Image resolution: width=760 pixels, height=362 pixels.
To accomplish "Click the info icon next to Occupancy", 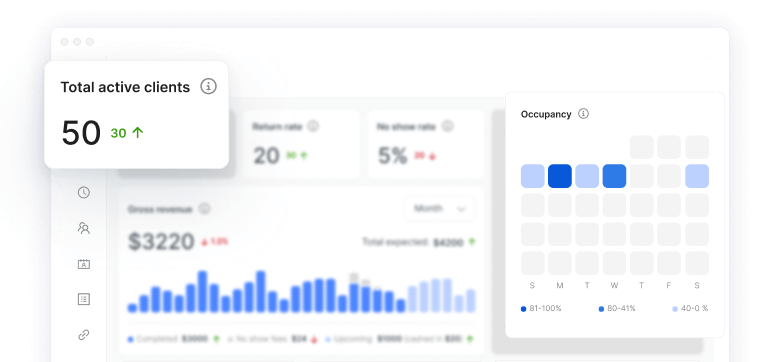I will pos(584,114).
